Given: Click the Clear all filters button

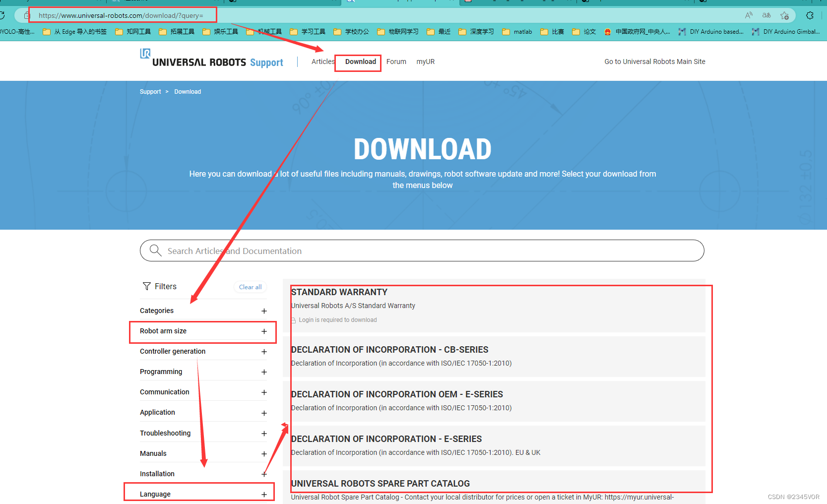Looking at the screenshot, I should 250,287.
